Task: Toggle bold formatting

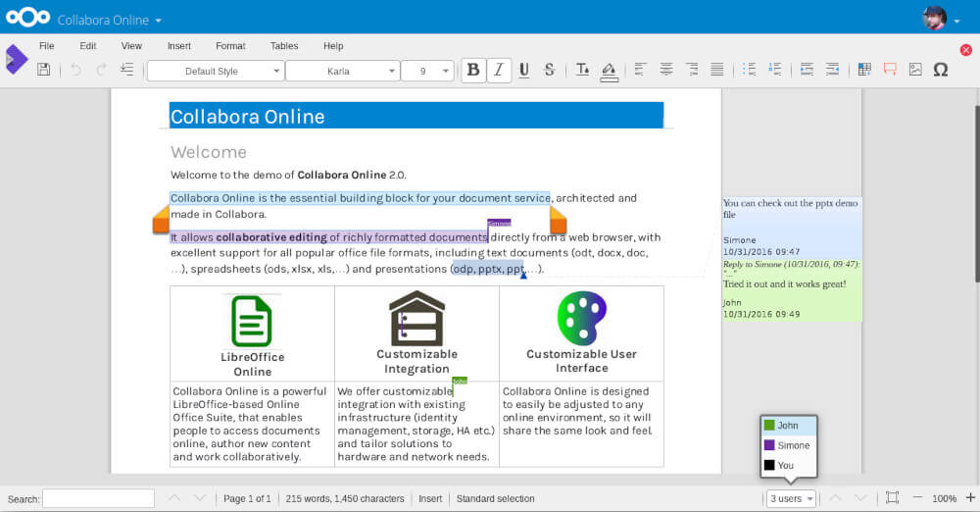Action: [x=473, y=70]
